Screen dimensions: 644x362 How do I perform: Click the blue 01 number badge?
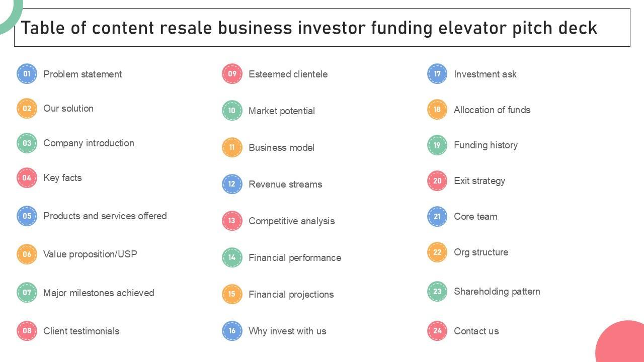tap(27, 74)
